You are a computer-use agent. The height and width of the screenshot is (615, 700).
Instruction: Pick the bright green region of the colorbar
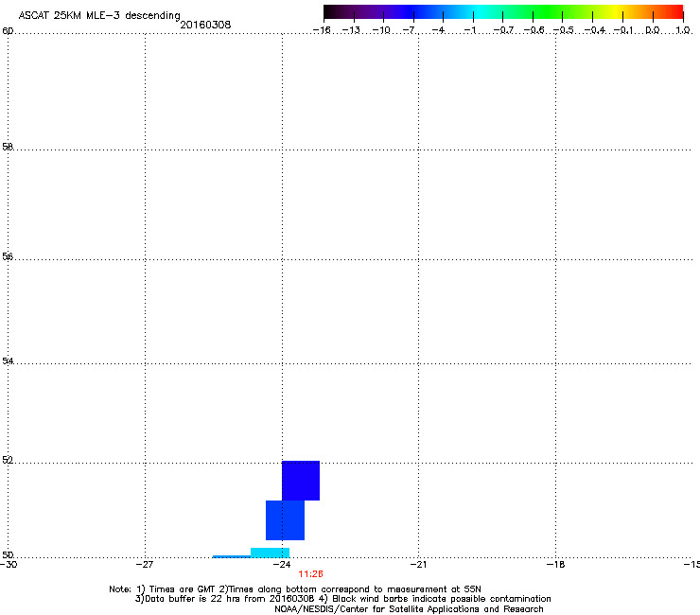547,12
